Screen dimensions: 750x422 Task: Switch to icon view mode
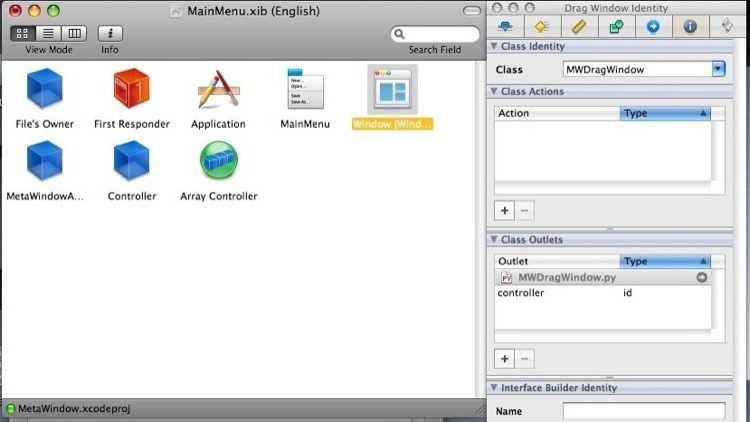22,33
